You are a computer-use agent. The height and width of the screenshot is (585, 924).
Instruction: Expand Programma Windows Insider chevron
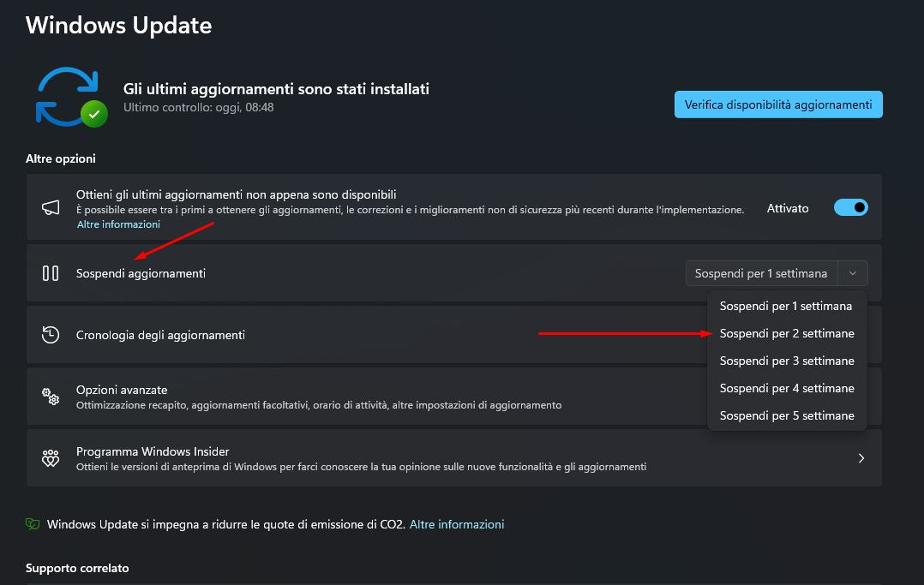click(x=861, y=458)
